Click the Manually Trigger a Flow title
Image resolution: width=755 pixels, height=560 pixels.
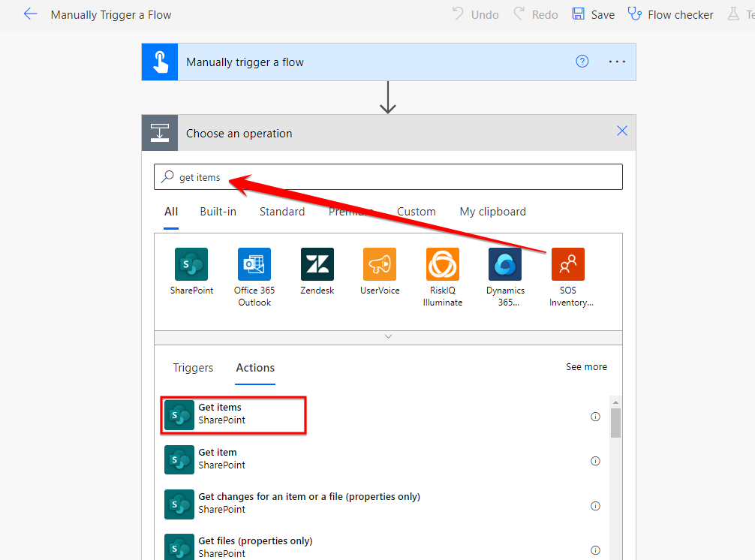pyautogui.click(x=111, y=15)
